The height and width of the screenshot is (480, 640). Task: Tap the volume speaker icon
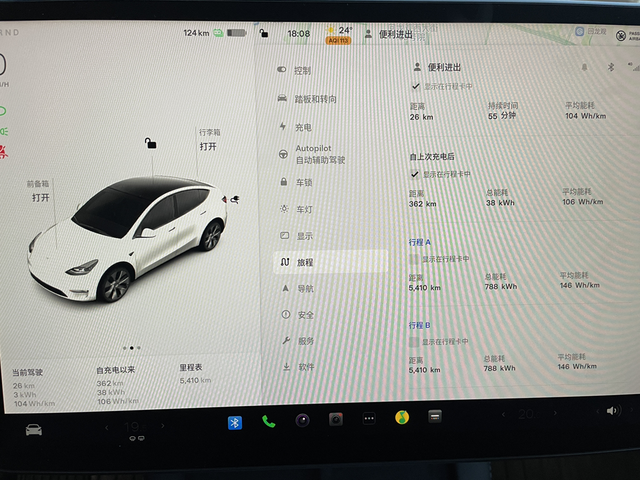(613, 411)
